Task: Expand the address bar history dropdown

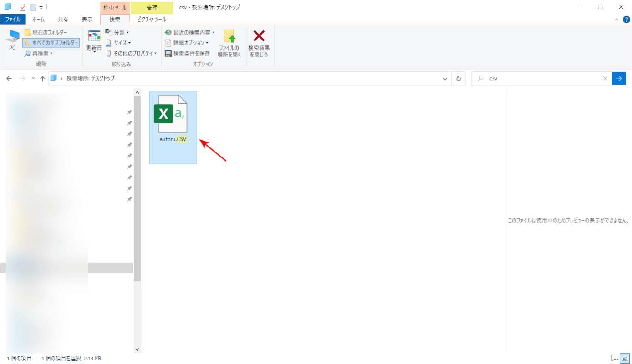Action: click(x=445, y=78)
